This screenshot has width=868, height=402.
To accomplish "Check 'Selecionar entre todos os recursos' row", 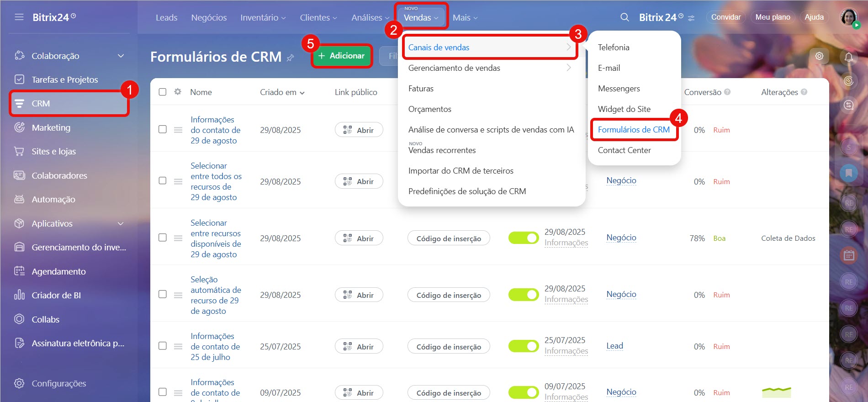I will 163,180.
